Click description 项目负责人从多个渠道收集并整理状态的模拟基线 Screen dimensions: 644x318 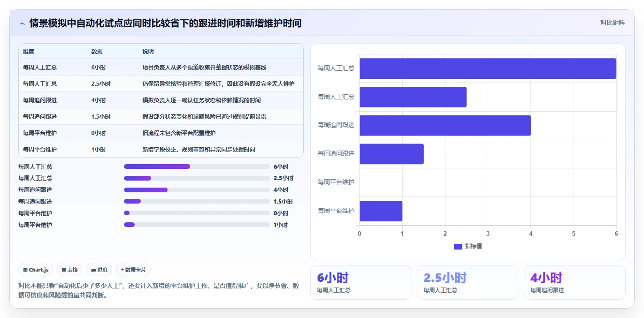point(205,68)
